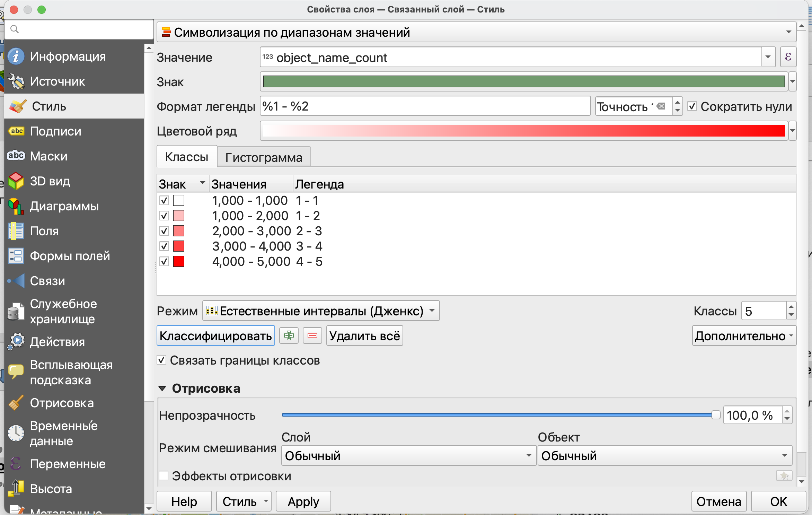This screenshot has width=812, height=515.
Task: Uncheck the 4 - 5 class checkbox
Action: (164, 261)
